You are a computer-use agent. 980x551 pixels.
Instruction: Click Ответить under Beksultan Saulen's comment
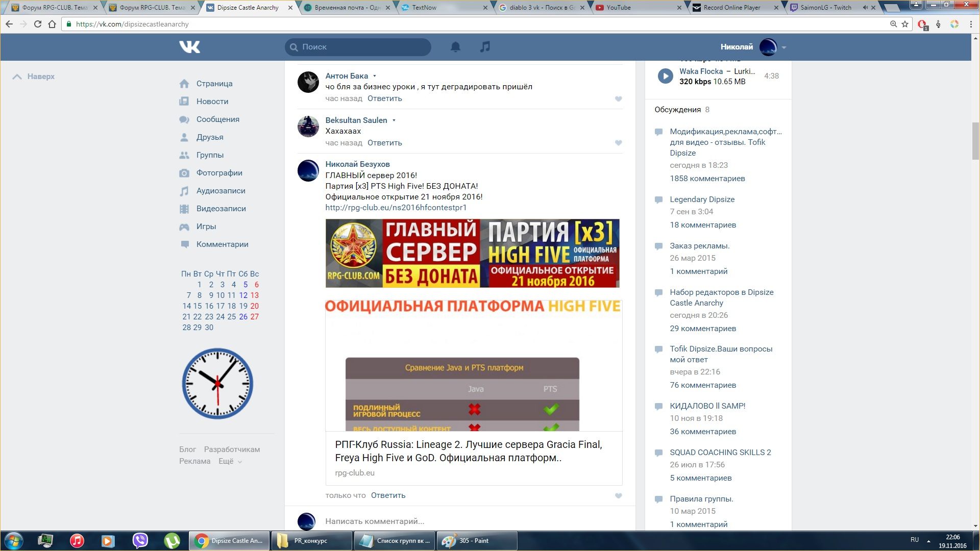point(384,143)
